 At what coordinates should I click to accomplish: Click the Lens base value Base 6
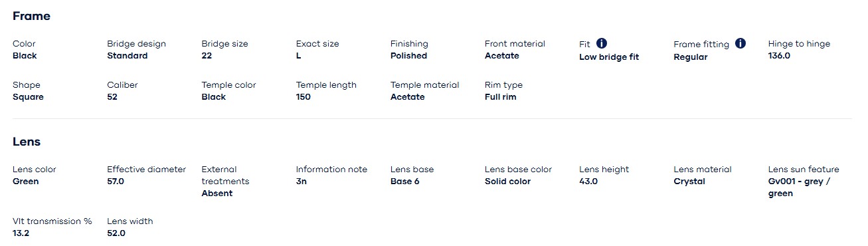(405, 182)
